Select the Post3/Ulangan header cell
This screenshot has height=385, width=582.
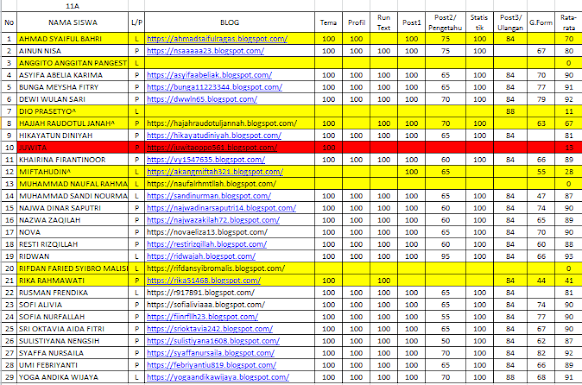(x=510, y=22)
